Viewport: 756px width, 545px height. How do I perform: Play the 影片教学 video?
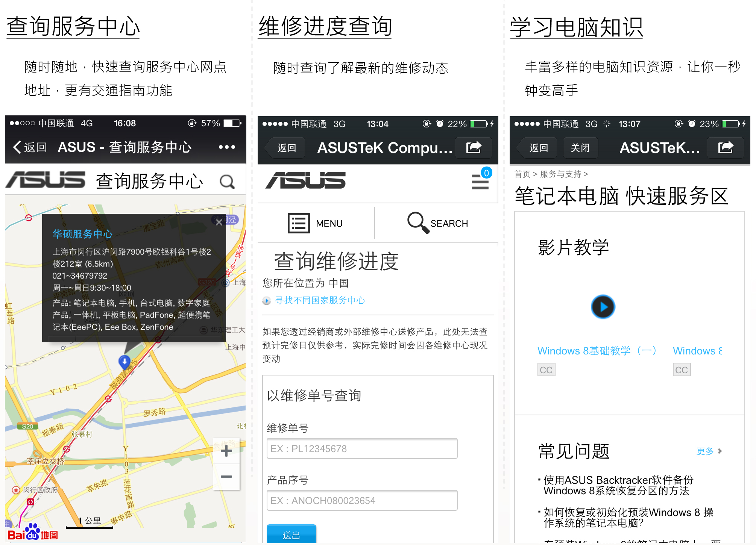click(603, 307)
